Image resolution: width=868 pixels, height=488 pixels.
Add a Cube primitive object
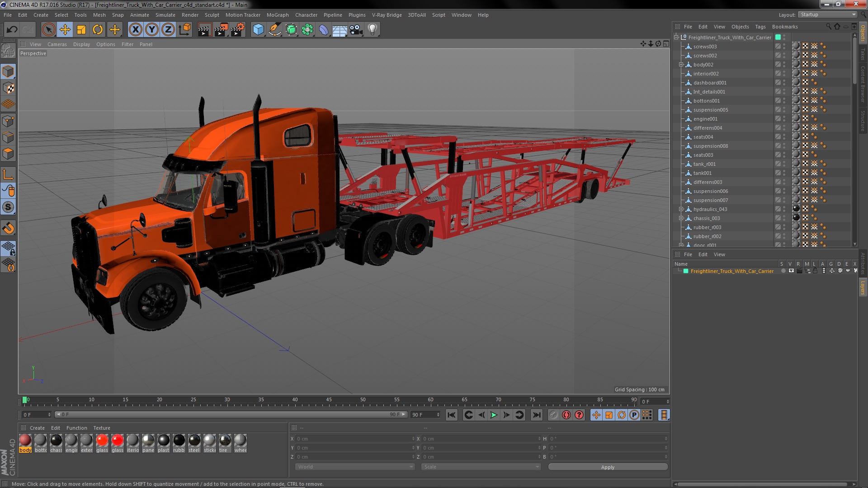(258, 30)
